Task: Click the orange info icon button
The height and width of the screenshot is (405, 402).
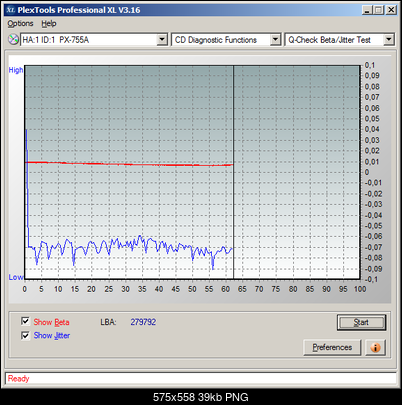Action: coord(376,347)
